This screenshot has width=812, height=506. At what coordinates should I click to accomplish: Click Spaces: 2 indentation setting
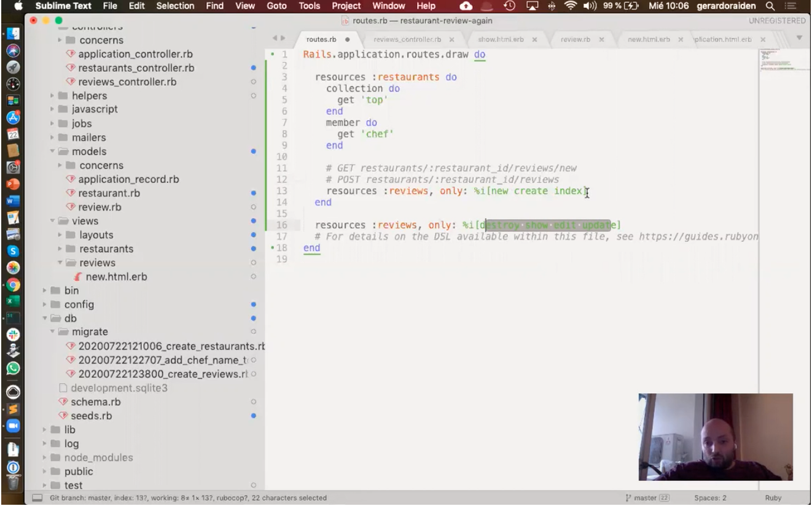(x=710, y=498)
